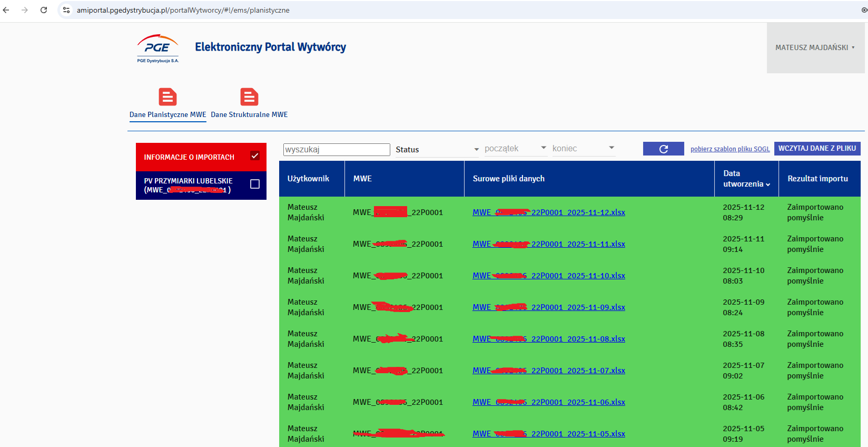Open the 2025-11-08 xlsx file link
Viewport: 868px width, 447px height.
click(549, 339)
